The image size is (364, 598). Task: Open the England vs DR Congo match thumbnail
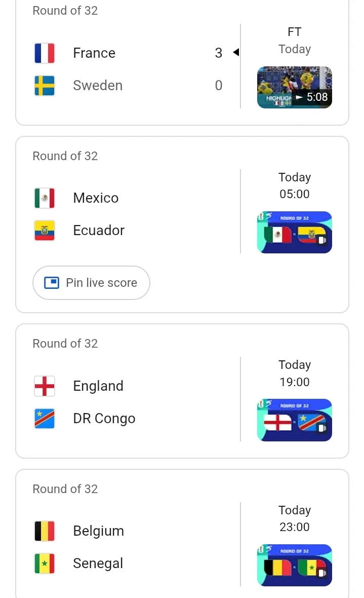[x=295, y=420]
